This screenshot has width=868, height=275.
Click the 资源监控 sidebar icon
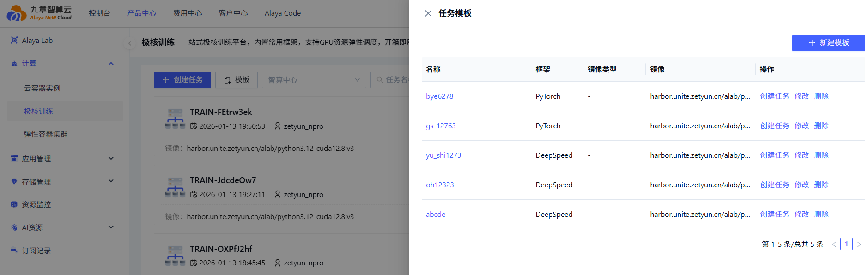(x=14, y=204)
